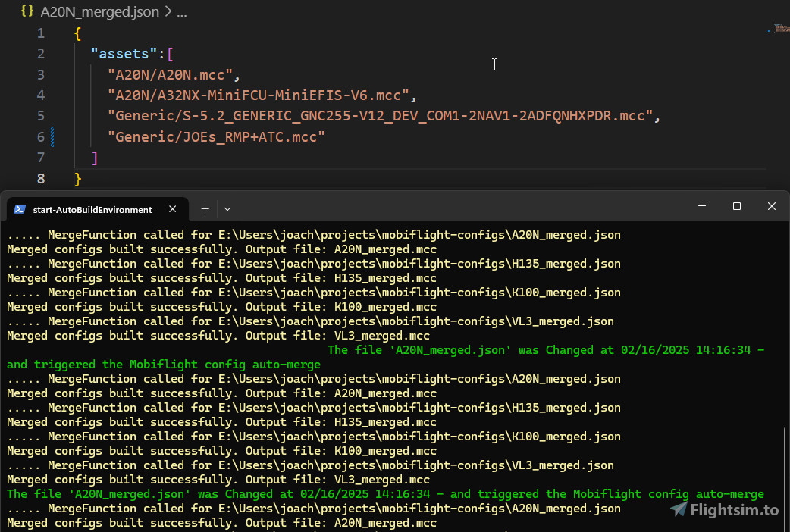Click the "assets" key in the JSON

tap(121, 54)
